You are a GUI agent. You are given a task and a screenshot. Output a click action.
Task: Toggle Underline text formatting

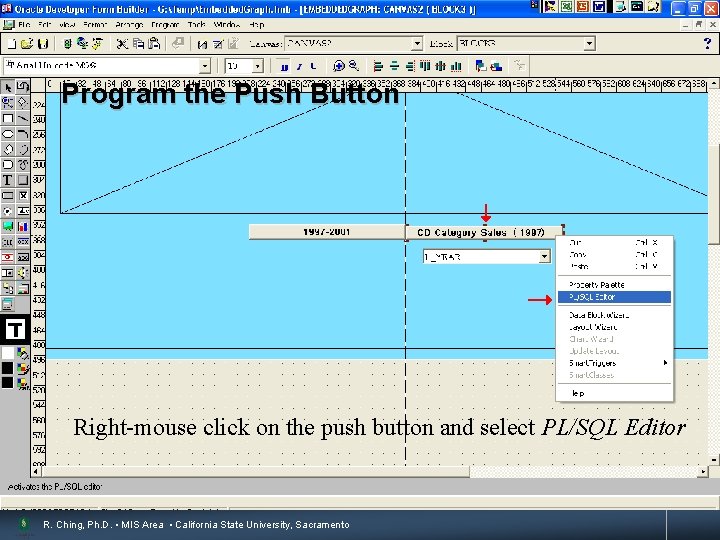click(x=313, y=67)
